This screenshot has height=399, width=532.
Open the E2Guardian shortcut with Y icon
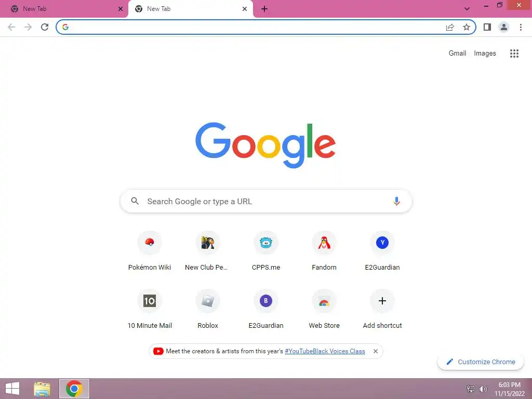(382, 251)
